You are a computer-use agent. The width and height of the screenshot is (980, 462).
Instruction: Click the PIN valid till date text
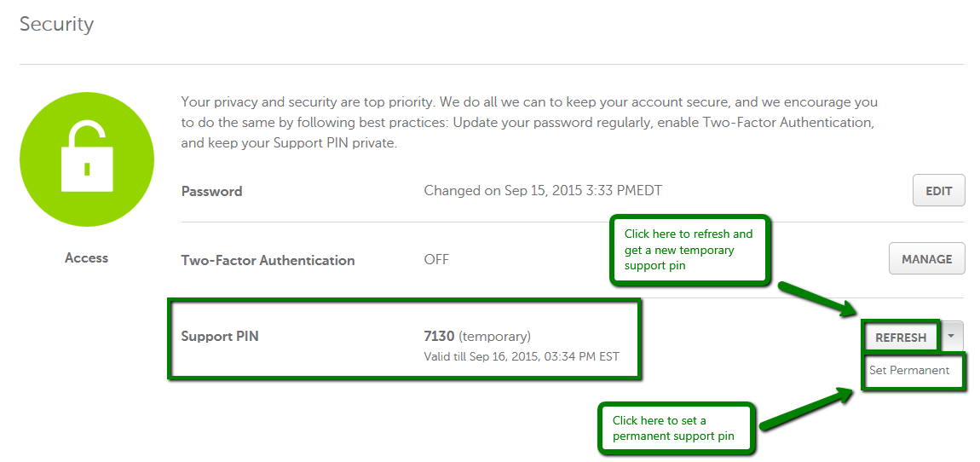point(522,357)
